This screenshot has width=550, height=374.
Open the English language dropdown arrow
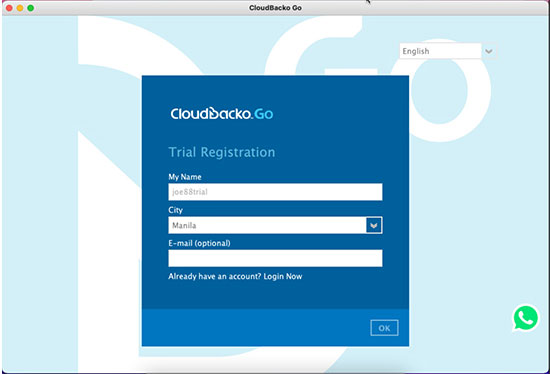tap(489, 51)
